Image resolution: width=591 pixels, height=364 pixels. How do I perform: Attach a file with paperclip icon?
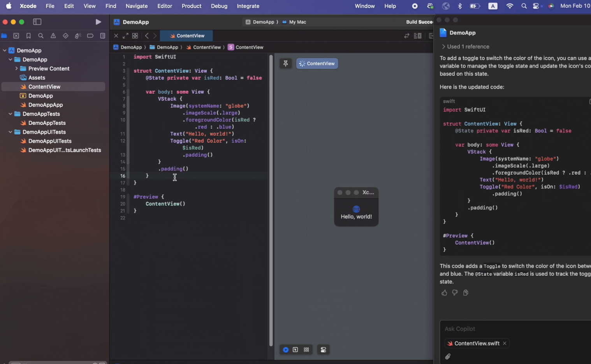click(448, 357)
